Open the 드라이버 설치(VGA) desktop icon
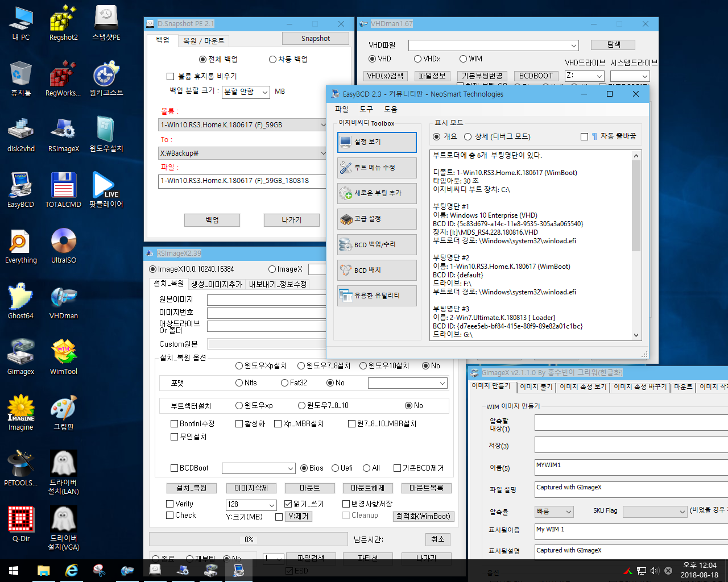728x582 pixels. (x=63, y=528)
